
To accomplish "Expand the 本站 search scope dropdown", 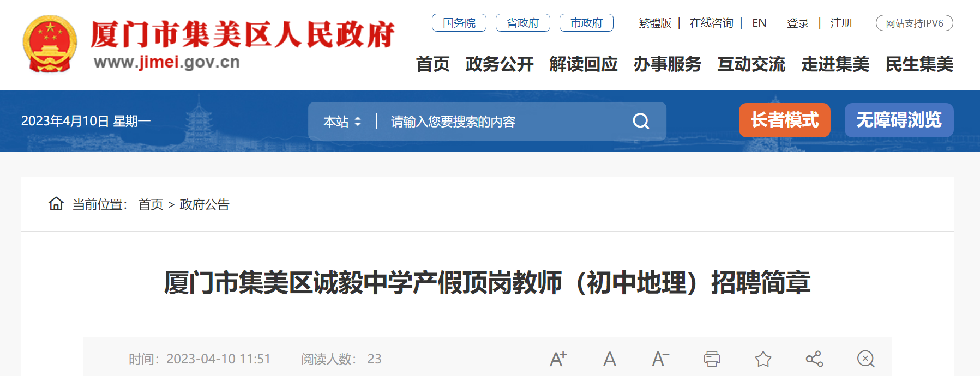I will (342, 122).
